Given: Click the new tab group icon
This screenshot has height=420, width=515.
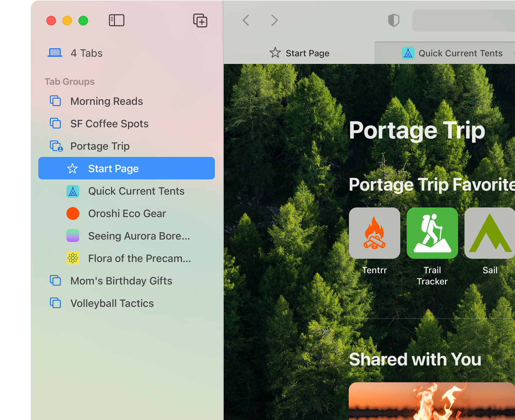Looking at the screenshot, I should pyautogui.click(x=200, y=20).
